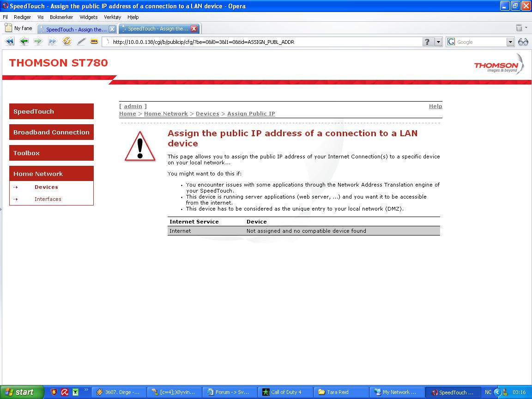Viewport: 532px width, 399px height.
Task: Open the Broadband Connection sidebar section
Action: click(51, 133)
